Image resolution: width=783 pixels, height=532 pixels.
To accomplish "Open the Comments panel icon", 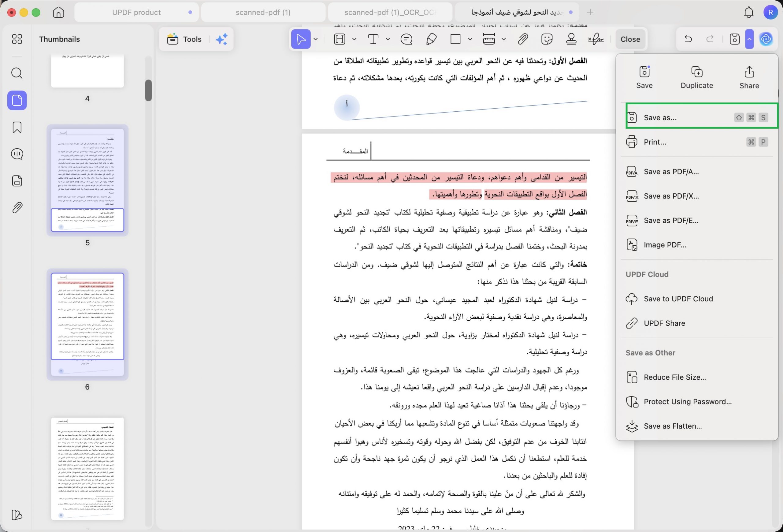I will [x=17, y=154].
